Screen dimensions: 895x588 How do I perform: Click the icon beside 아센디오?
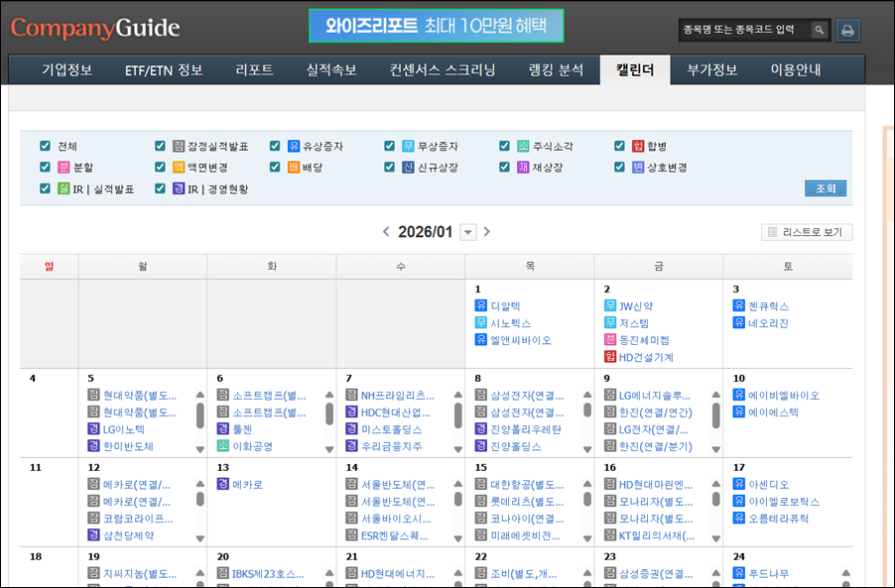point(739,484)
